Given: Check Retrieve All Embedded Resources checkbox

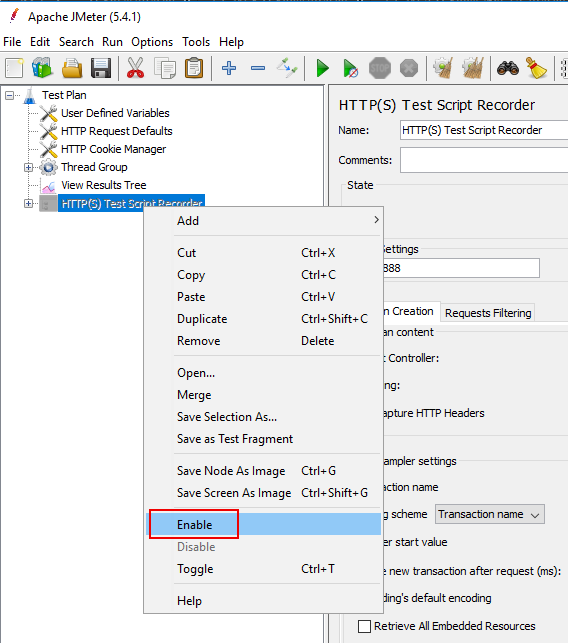Looking at the screenshot, I should tap(364, 626).
